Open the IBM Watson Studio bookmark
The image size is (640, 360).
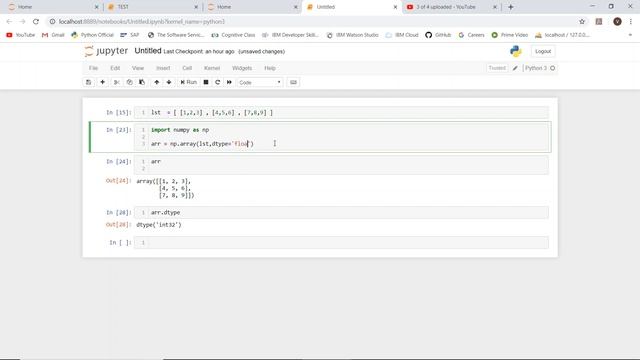(353, 35)
